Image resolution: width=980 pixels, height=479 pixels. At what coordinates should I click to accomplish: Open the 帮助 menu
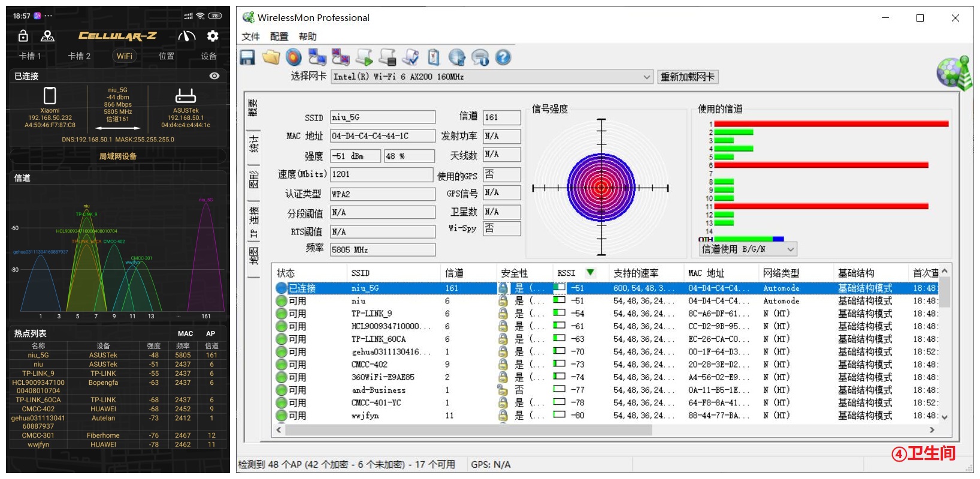click(307, 37)
